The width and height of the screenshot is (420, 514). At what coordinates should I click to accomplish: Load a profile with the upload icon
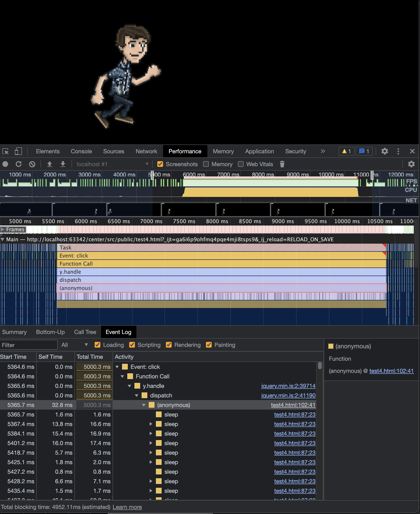pyautogui.click(x=49, y=164)
